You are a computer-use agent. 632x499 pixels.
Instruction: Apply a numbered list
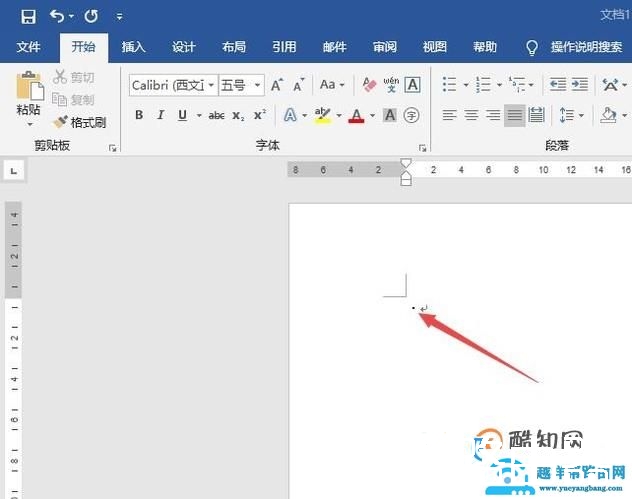click(483, 85)
